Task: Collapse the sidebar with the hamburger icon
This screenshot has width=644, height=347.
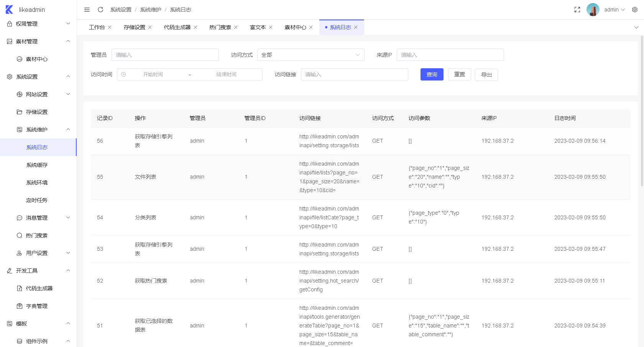Action: (x=87, y=10)
